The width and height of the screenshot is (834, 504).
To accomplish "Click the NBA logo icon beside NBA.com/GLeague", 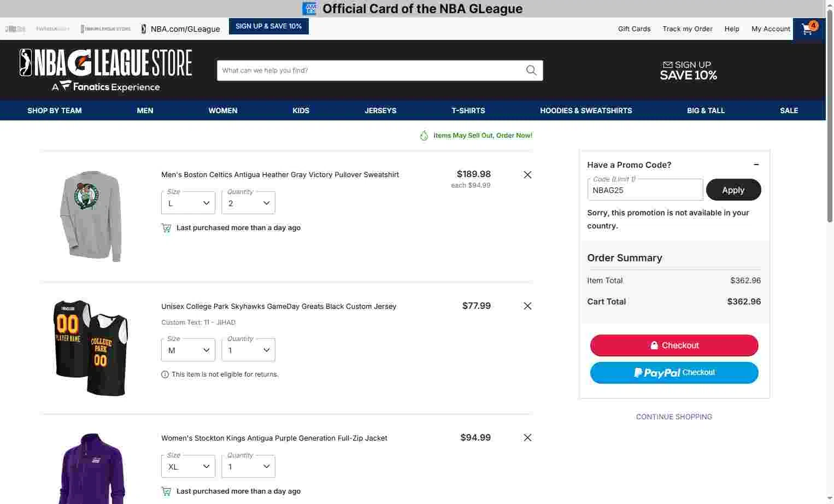I will [x=144, y=29].
